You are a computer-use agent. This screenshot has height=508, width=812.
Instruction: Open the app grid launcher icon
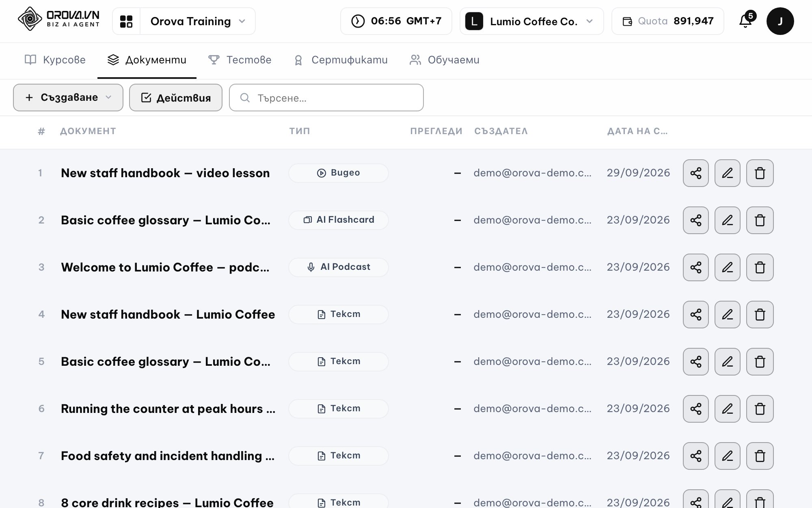126,21
